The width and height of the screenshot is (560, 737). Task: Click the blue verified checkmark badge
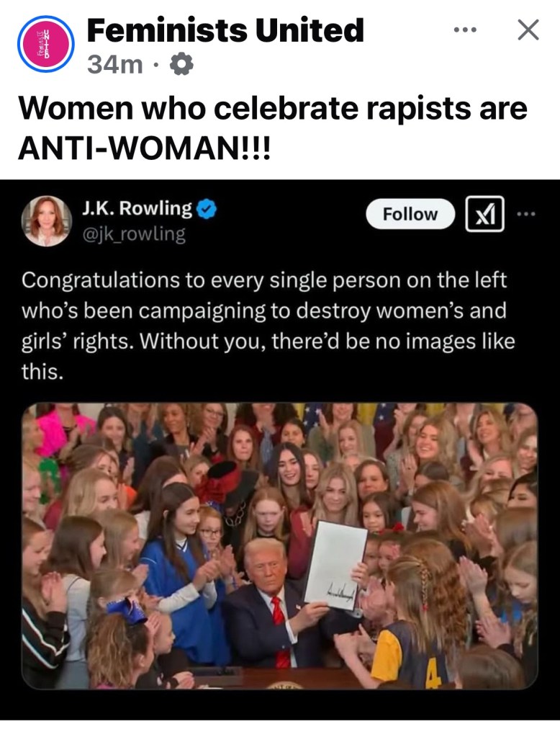207,209
